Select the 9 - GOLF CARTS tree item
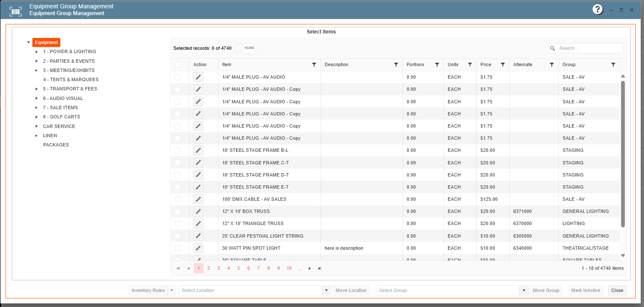 click(x=62, y=117)
